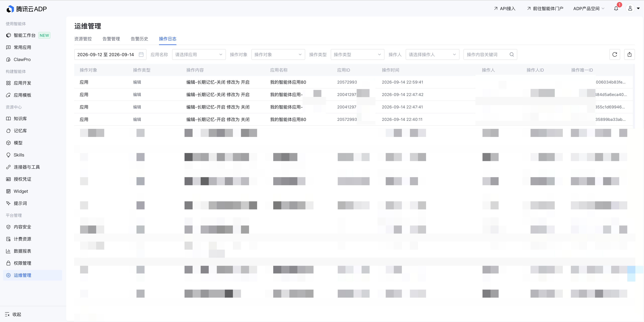The image size is (644, 322).
Task: Click the export log icon button
Action: pyautogui.click(x=630, y=54)
